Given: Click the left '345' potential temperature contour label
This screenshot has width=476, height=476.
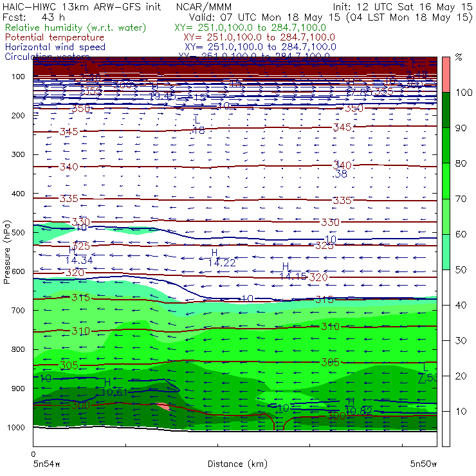Looking at the screenshot, I should [x=69, y=132].
